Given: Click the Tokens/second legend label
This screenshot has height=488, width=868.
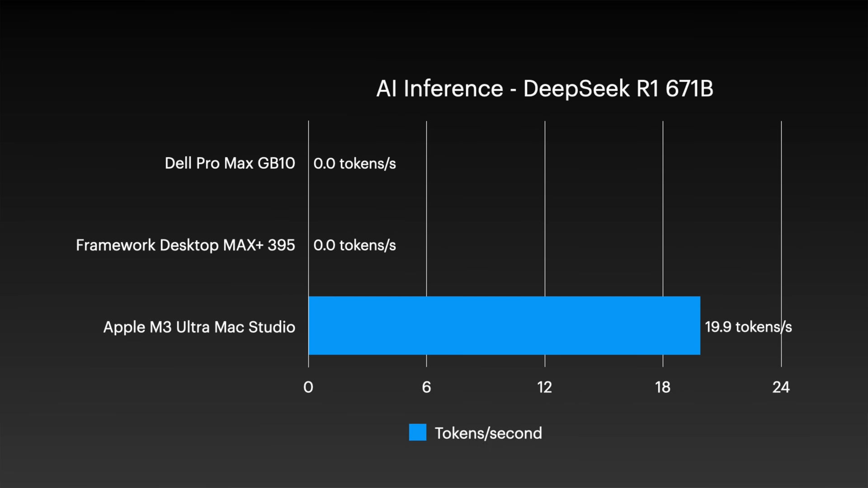Looking at the screenshot, I should (x=488, y=433).
